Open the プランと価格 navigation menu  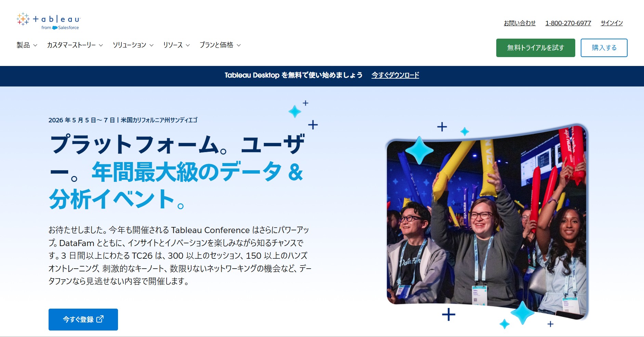pyautogui.click(x=220, y=45)
